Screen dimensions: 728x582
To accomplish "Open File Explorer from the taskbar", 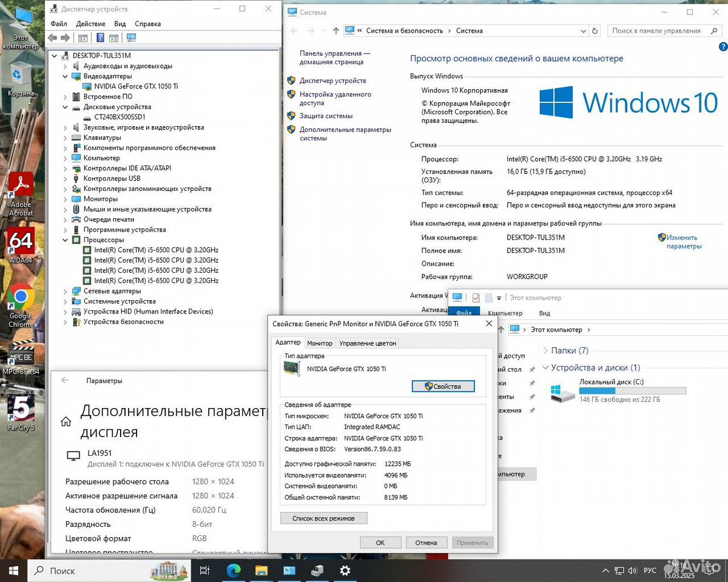I will [x=261, y=570].
